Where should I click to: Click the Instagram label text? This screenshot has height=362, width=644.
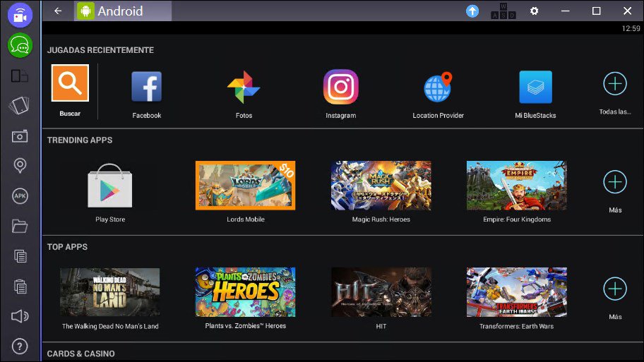pos(341,116)
